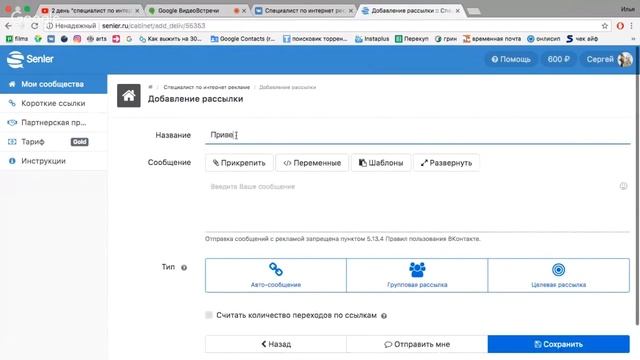Screen dimensions: 640x360
Task: Focus the Название input field
Action: (x=417, y=135)
